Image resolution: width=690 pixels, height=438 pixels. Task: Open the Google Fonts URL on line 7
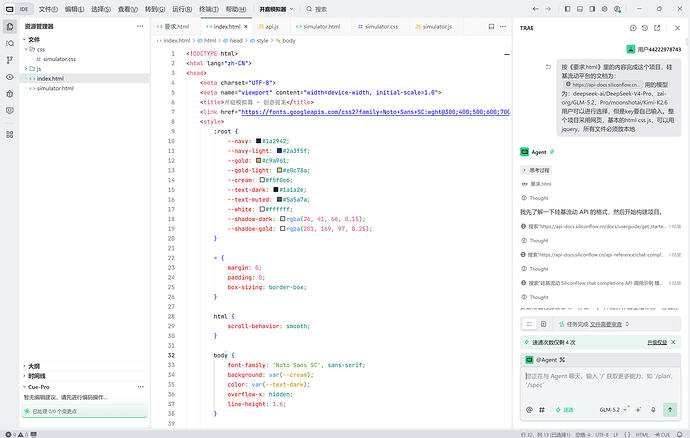tap(375, 112)
